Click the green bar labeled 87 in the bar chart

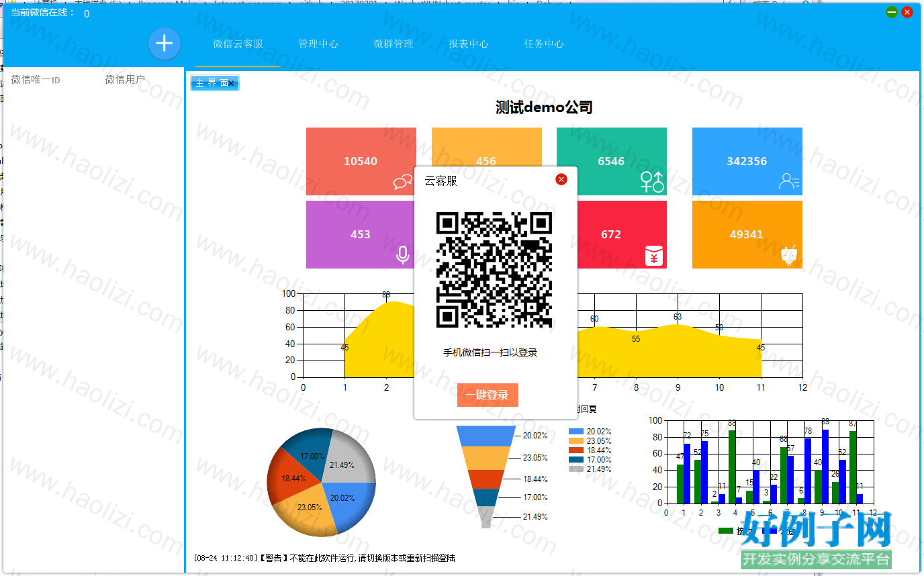853,467
